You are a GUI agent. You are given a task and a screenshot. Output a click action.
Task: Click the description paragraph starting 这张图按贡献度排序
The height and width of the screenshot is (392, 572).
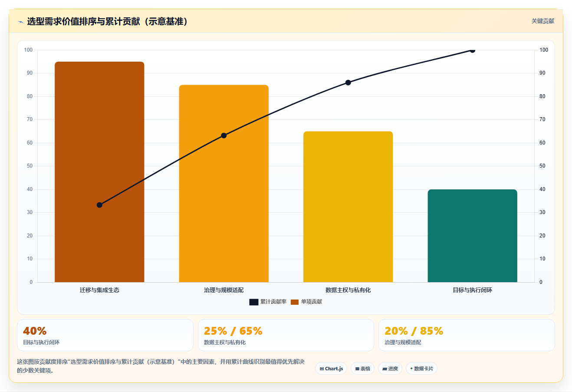click(x=161, y=366)
